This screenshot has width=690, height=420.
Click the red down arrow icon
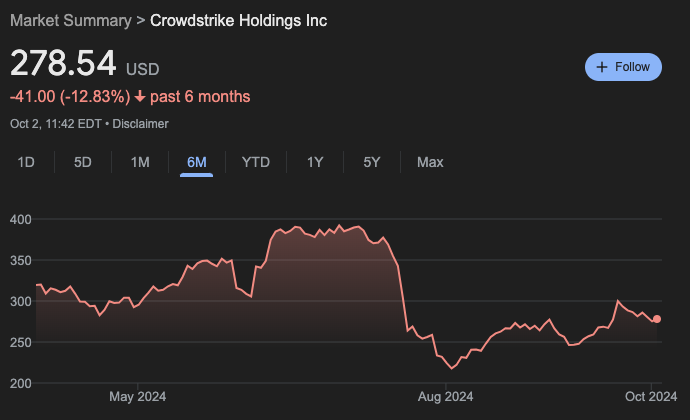click(x=140, y=97)
